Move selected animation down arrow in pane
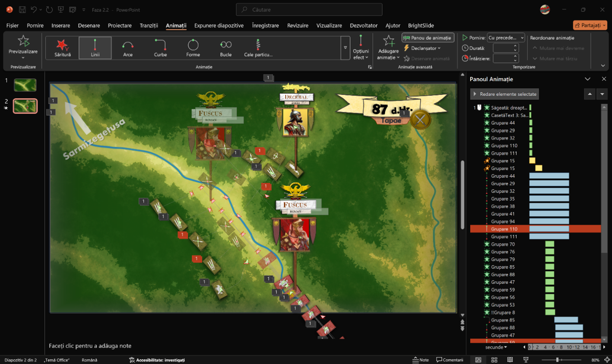The image size is (612, 364). [x=602, y=94]
